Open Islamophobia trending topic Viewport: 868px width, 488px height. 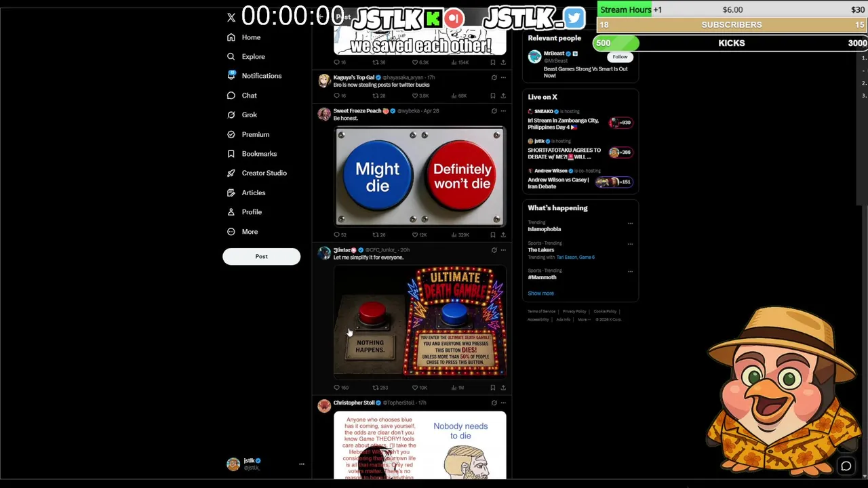(x=545, y=229)
